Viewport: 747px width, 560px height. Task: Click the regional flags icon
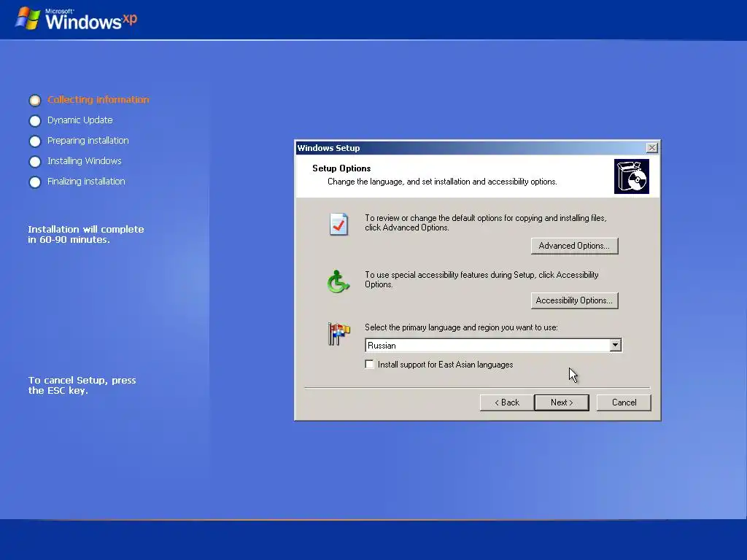point(338,333)
